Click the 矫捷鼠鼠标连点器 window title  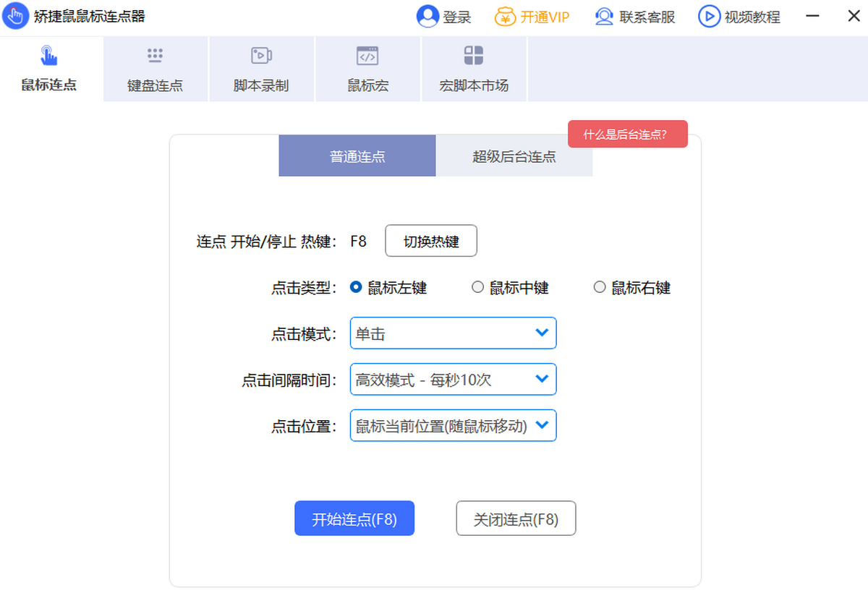(x=90, y=17)
